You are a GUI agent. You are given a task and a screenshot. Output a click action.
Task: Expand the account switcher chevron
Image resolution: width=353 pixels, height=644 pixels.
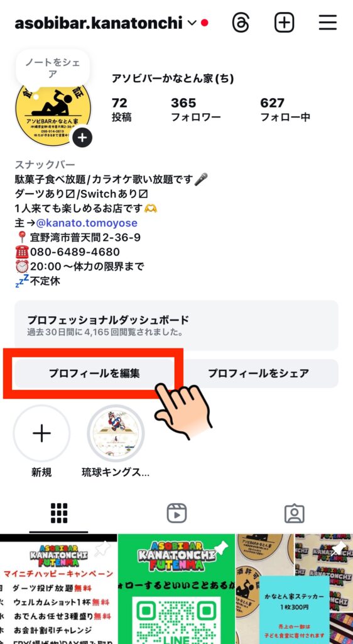(x=192, y=23)
